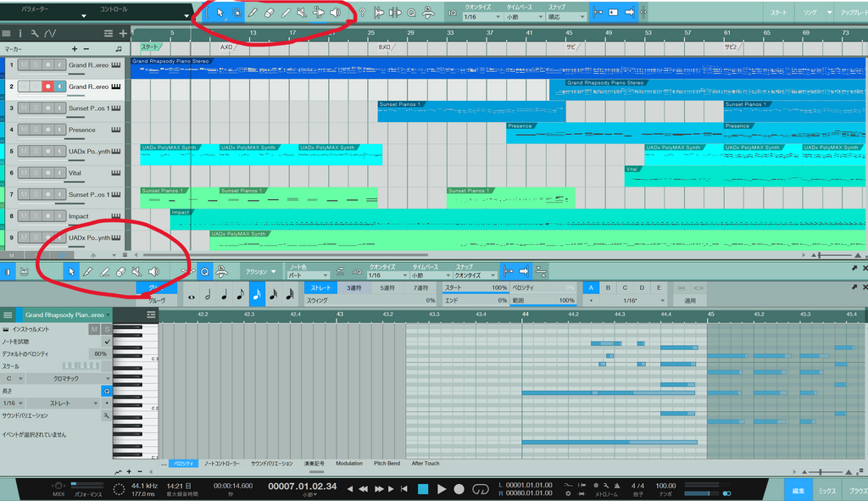Switch to the ベロシティ automation lane tab
Viewport: 868px width, 501px height.
coord(184,464)
